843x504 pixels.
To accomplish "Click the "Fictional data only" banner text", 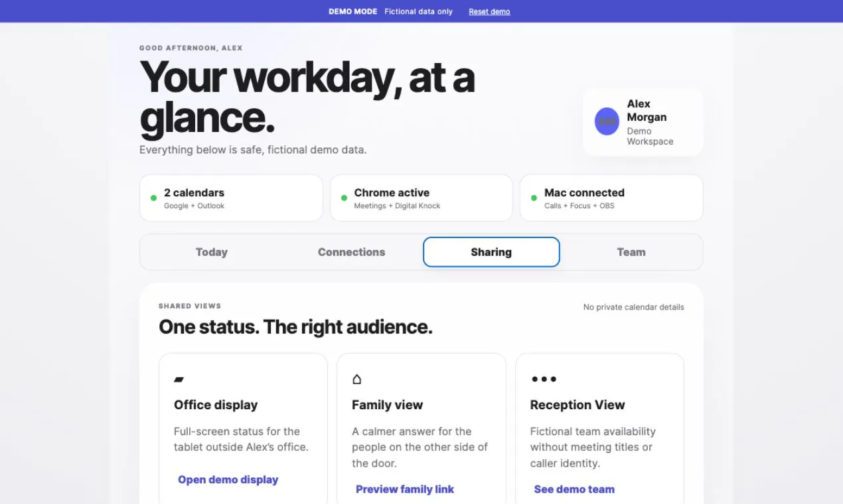I will click(x=418, y=11).
